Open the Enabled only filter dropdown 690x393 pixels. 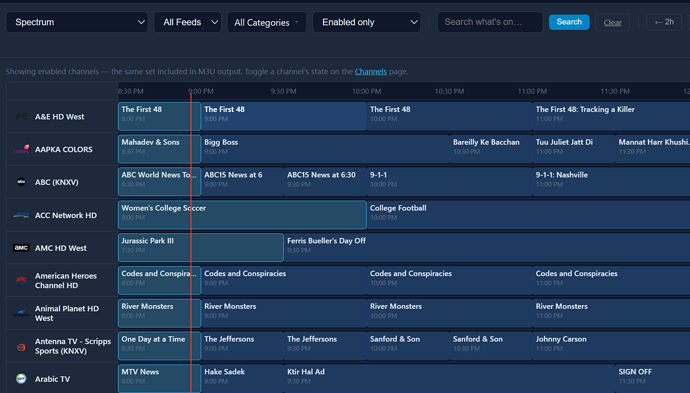click(x=367, y=22)
